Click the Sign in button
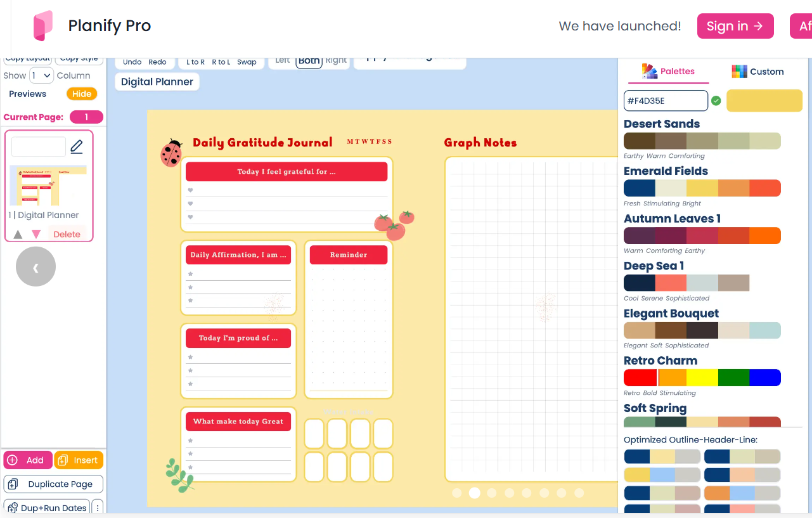Image resolution: width=812 pixels, height=518 pixels. click(735, 26)
